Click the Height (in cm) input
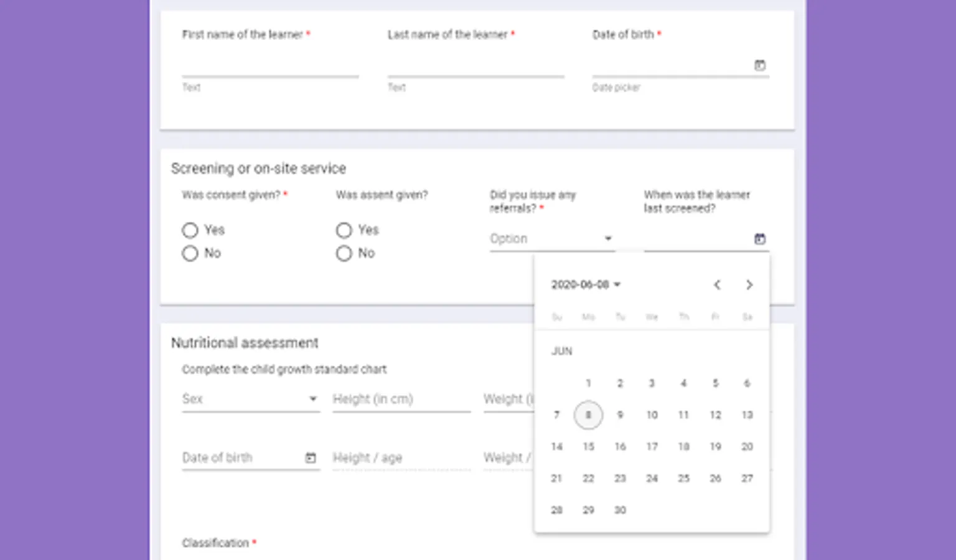The width and height of the screenshot is (956, 560). click(x=401, y=399)
